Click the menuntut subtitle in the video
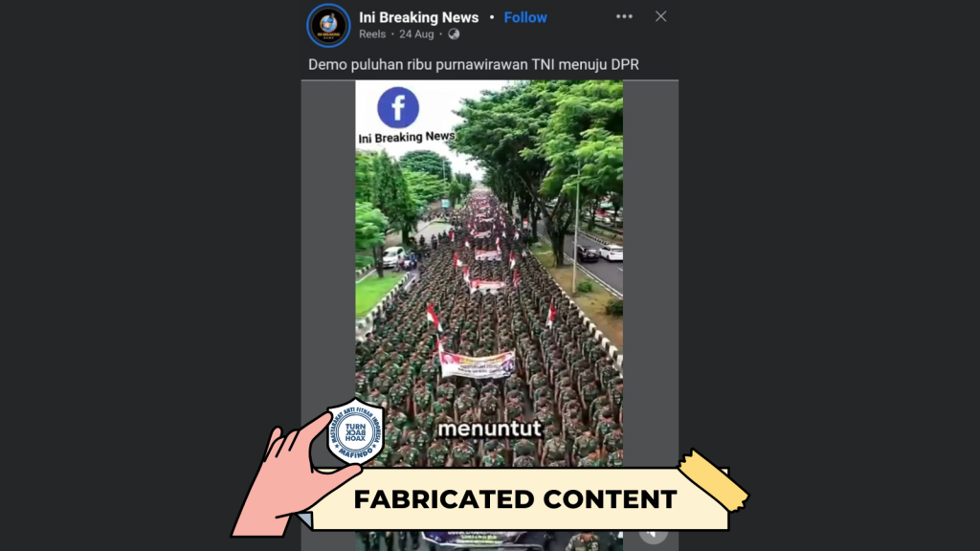Viewport: 980px width, 551px height. pyautogui.click(x=489, y=429)
